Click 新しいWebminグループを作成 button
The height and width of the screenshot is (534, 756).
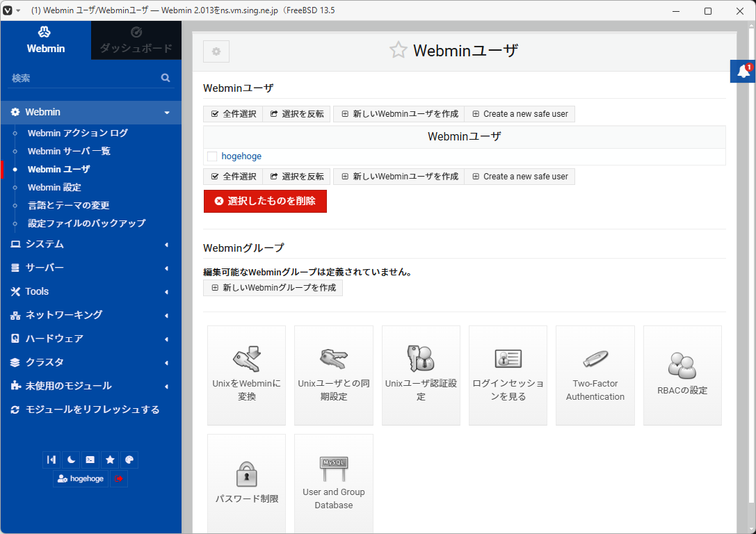[x=273, y=288]
